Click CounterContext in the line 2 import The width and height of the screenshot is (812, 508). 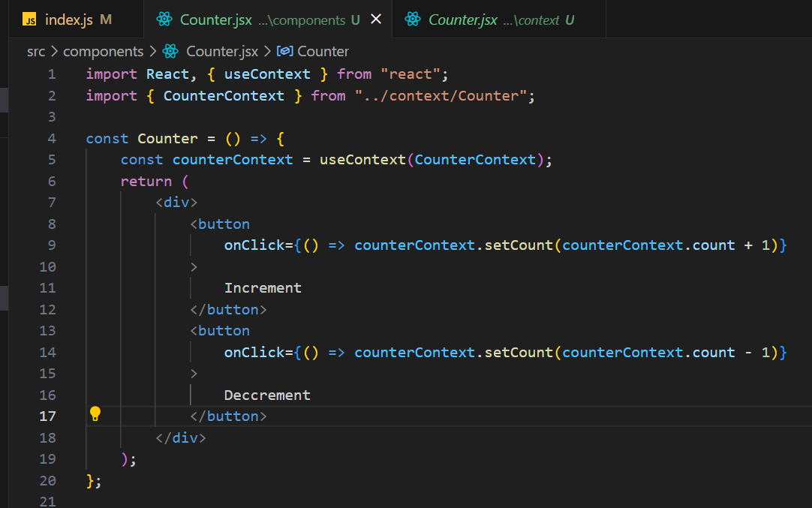click(224, 96)
